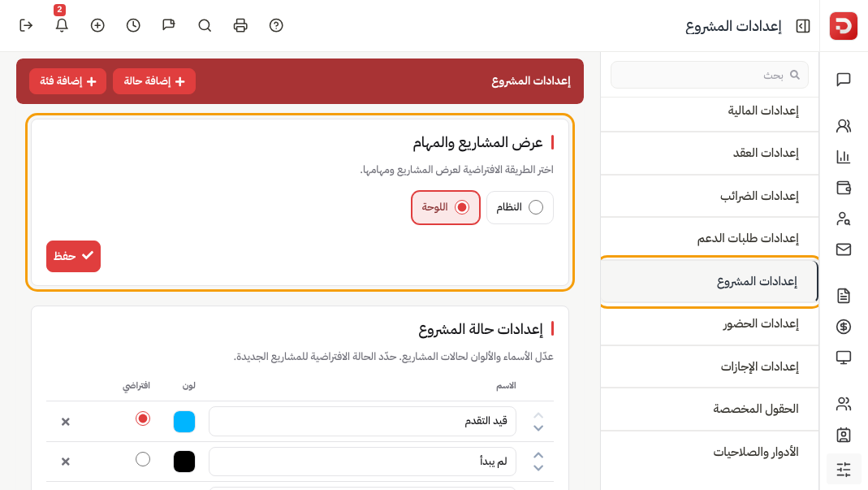The height and width of the screenshot is (490, 868).
Task: Open إعدادات المالية settings item
Action: [x=709, y=111]
